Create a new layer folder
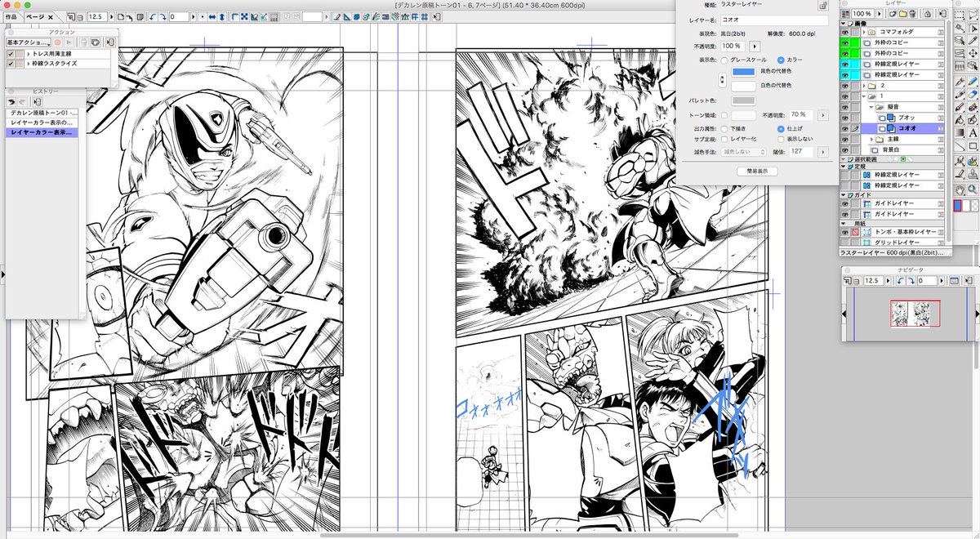980x539 pixels. point(902,14)
